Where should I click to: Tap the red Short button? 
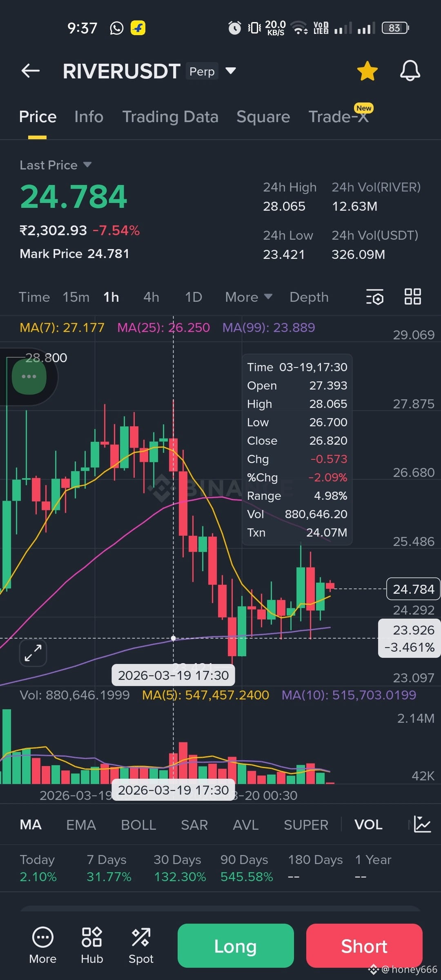[364, 946]
